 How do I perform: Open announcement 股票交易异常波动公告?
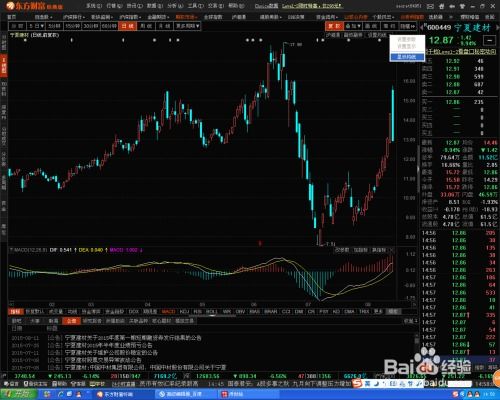click(103, 360)
